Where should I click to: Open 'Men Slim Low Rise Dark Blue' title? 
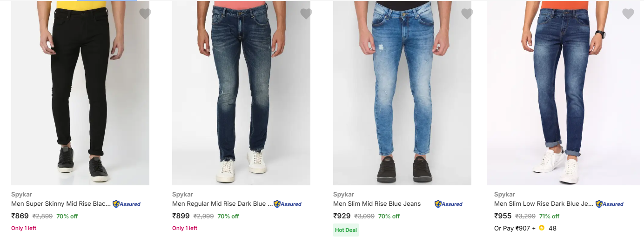pos(544,203)
